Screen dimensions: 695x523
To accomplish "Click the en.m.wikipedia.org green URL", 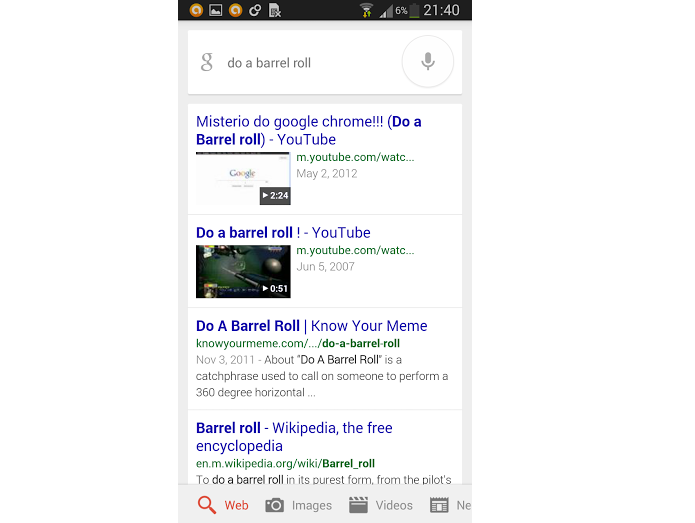I will point(285,463).
